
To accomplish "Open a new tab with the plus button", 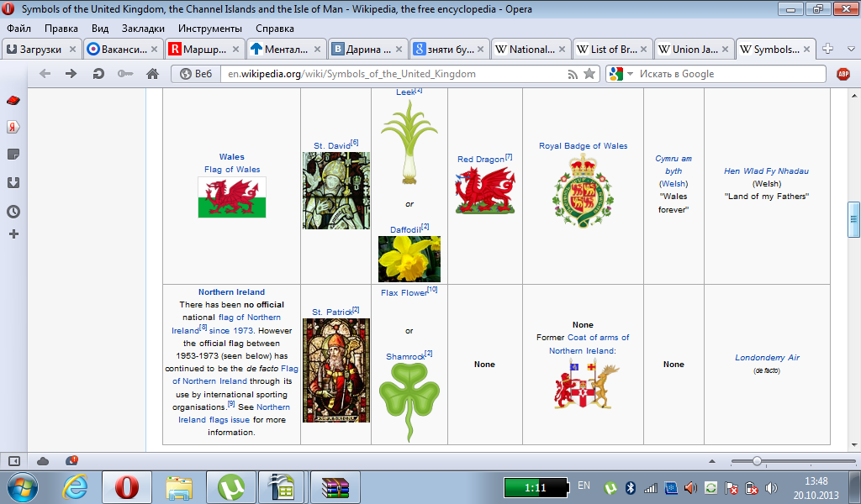I will tap(828, 49).
